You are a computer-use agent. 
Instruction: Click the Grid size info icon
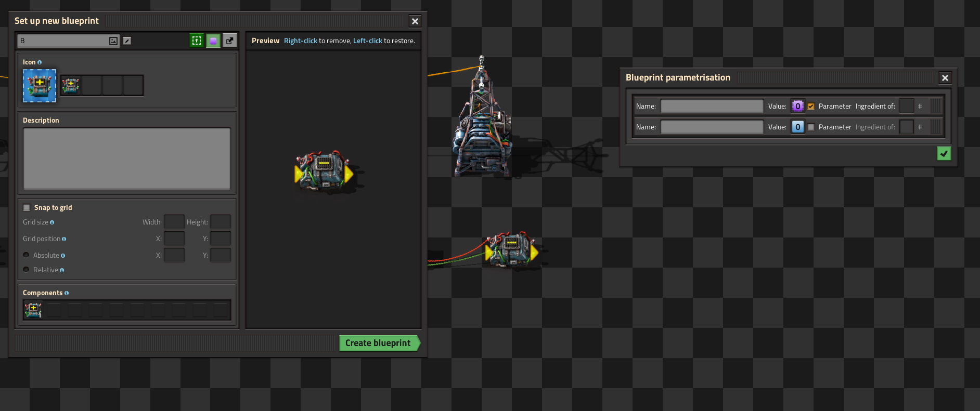[52, 222]
